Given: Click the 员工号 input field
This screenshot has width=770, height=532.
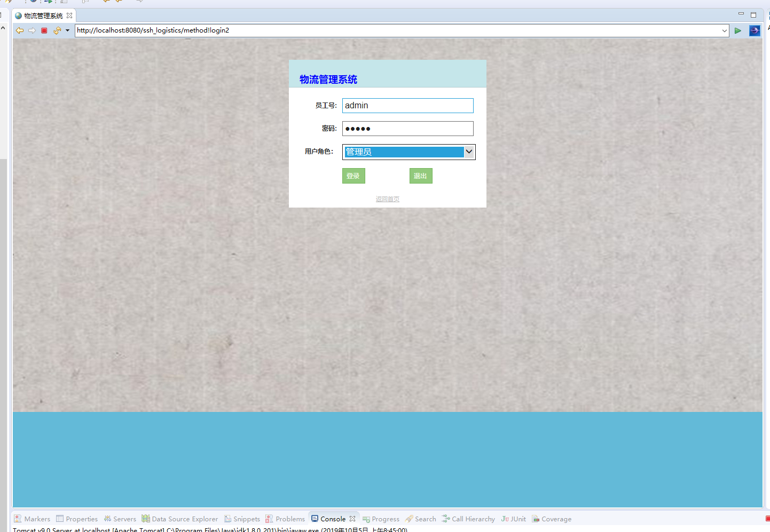Looking at the screenshot, I should [408, 106].
